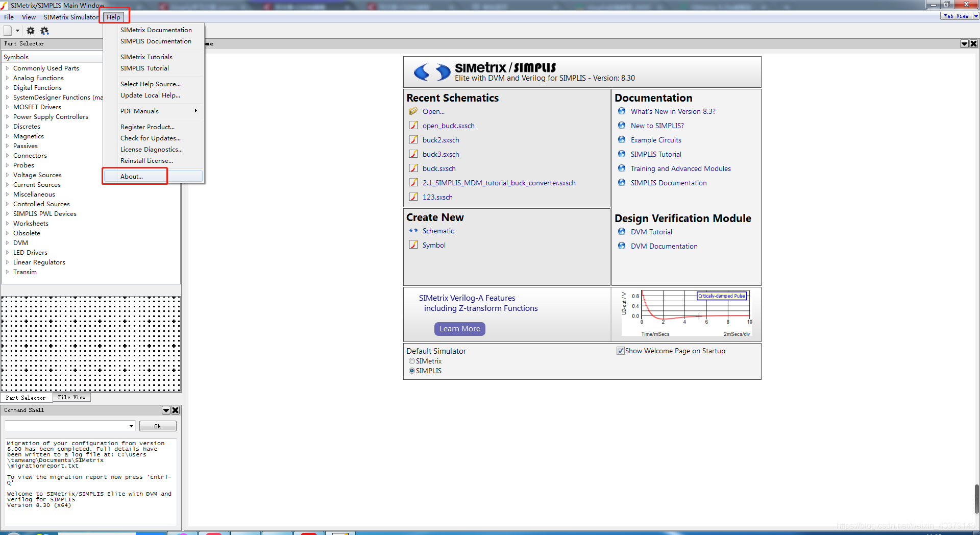The image size is (980, 535).
Task: Click globe icon beside SIMPLIS Tutorial
Action: (622, 154)
